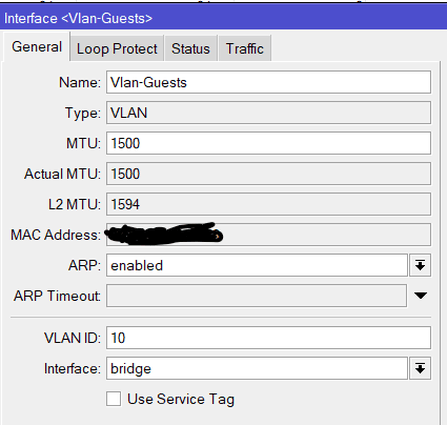Click the 'Use Service Tag' label text
This screenshot has height=425, width=447.
pos(181,399)
